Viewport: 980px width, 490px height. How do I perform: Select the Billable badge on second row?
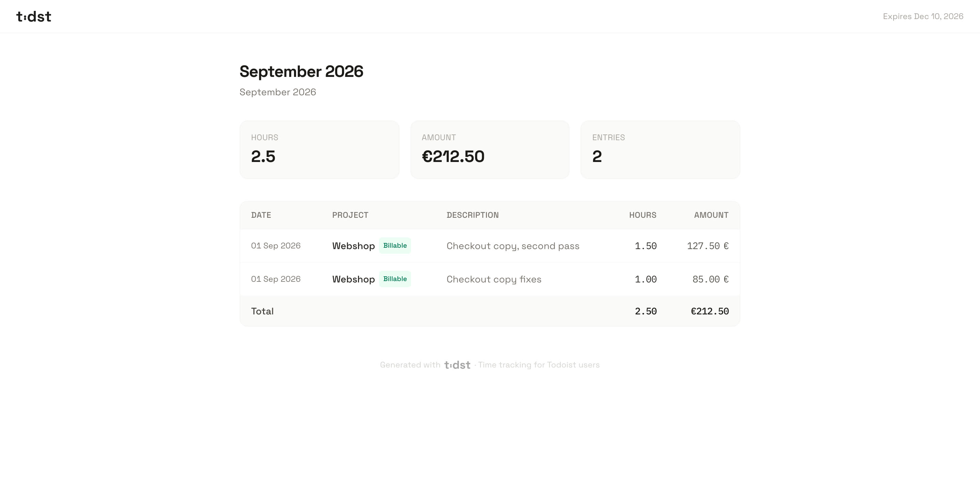pyautogui.click(x=395, y=279)
